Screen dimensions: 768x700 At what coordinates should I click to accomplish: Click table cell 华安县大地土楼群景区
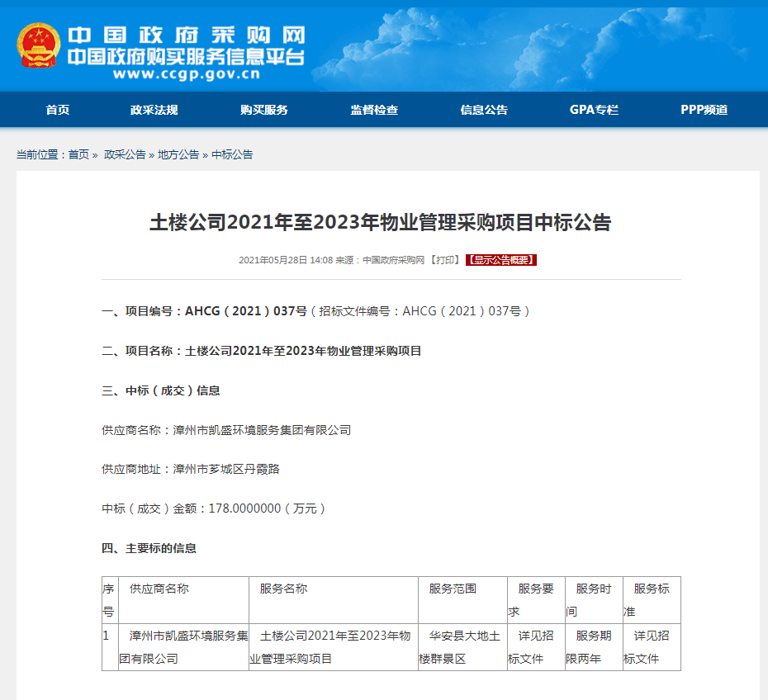coord(462,647)
